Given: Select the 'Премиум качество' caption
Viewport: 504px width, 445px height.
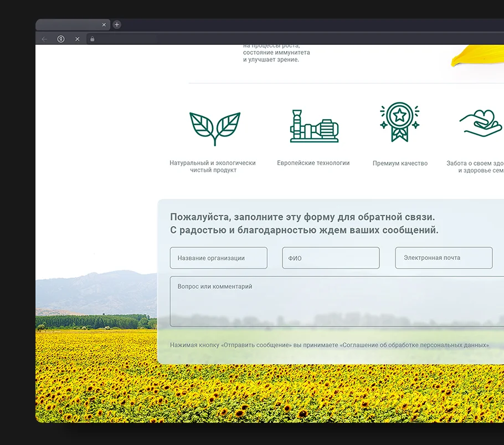Looking at the screenshot, I should tap(400, 163).
